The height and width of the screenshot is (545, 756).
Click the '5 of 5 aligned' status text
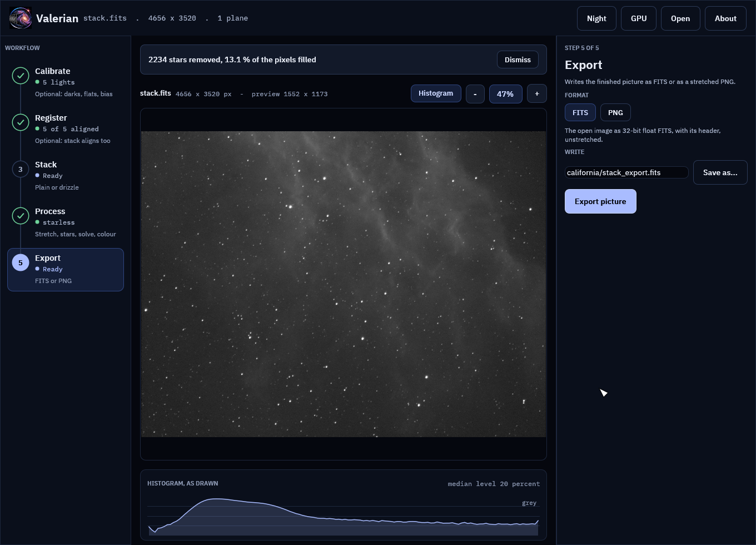tap(71, 129)
